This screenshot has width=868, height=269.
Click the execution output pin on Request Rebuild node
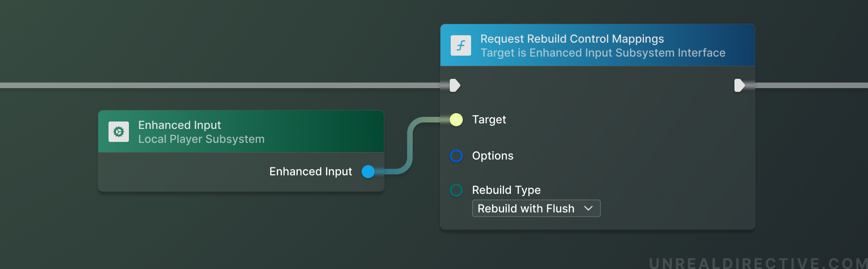tap(740, 85)
